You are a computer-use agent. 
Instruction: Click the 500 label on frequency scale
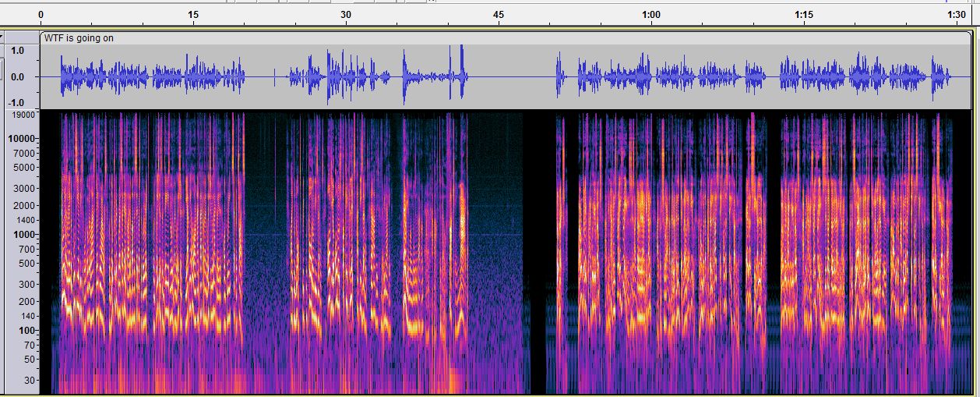point(27,264)
